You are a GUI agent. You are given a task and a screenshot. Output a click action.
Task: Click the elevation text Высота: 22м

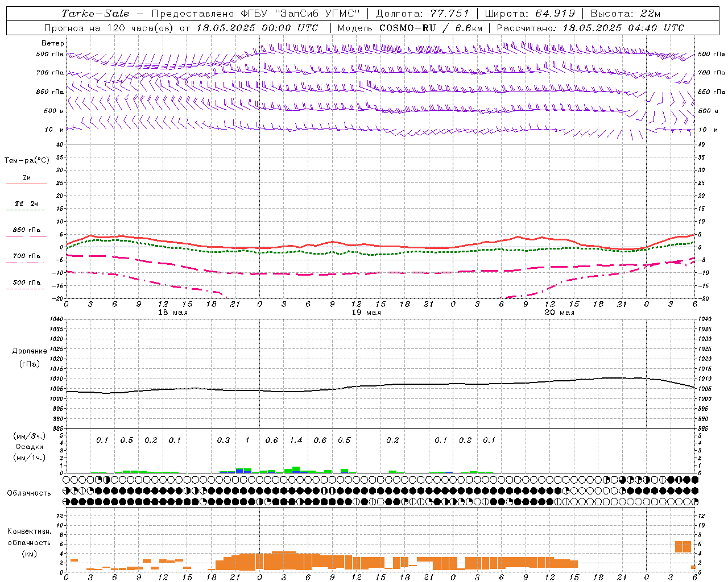(626, 14)
